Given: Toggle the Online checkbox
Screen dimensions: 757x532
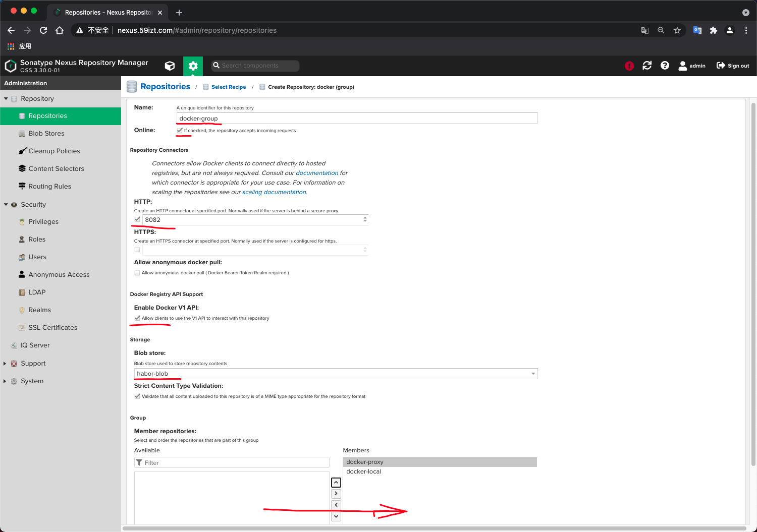Looking at the screenshot, I should [180, 130].
